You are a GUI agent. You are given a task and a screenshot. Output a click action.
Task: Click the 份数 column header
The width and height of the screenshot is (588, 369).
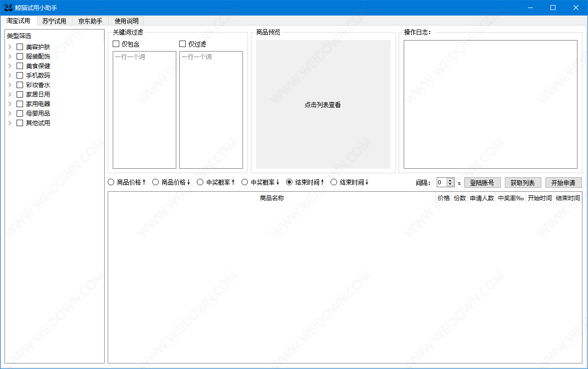coord(460,198)
